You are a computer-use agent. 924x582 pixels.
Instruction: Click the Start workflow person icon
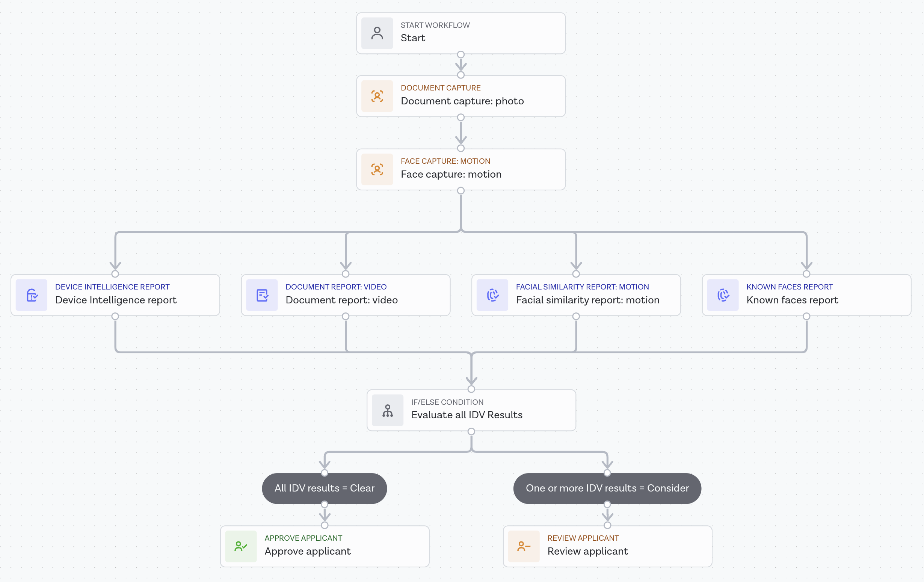377,33
